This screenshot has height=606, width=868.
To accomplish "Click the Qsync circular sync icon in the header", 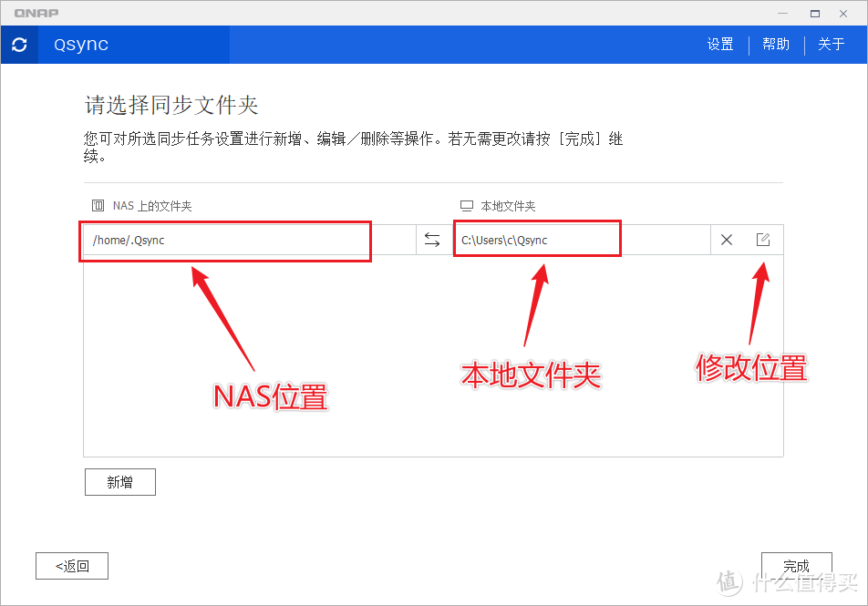I will pyautogui.click(x=19, y=44).
